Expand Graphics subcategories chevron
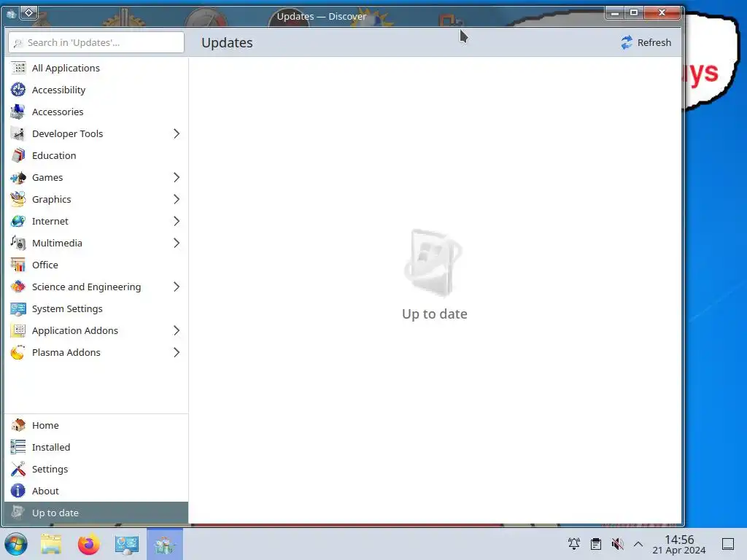This screenshot has width=747, height=560. point(177,200)
